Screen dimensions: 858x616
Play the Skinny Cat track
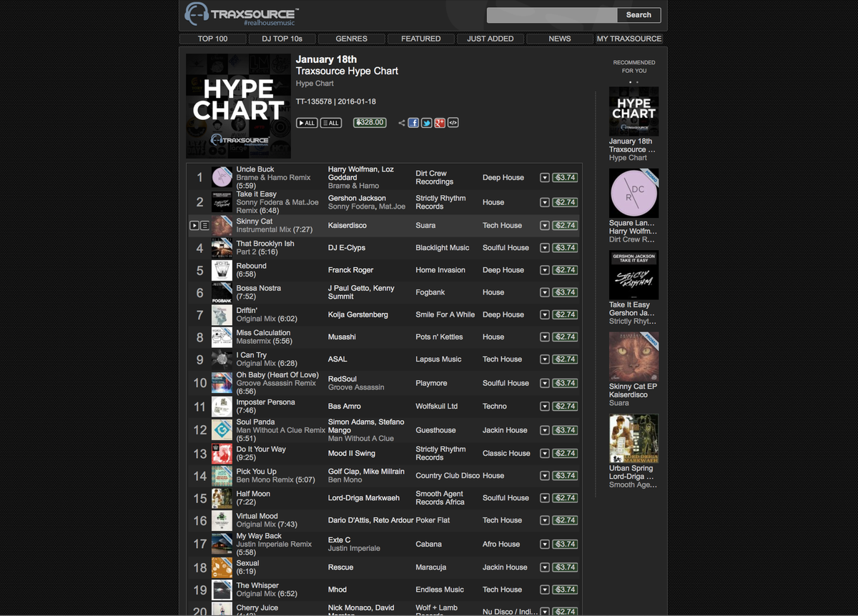click(x=194, y=225)
